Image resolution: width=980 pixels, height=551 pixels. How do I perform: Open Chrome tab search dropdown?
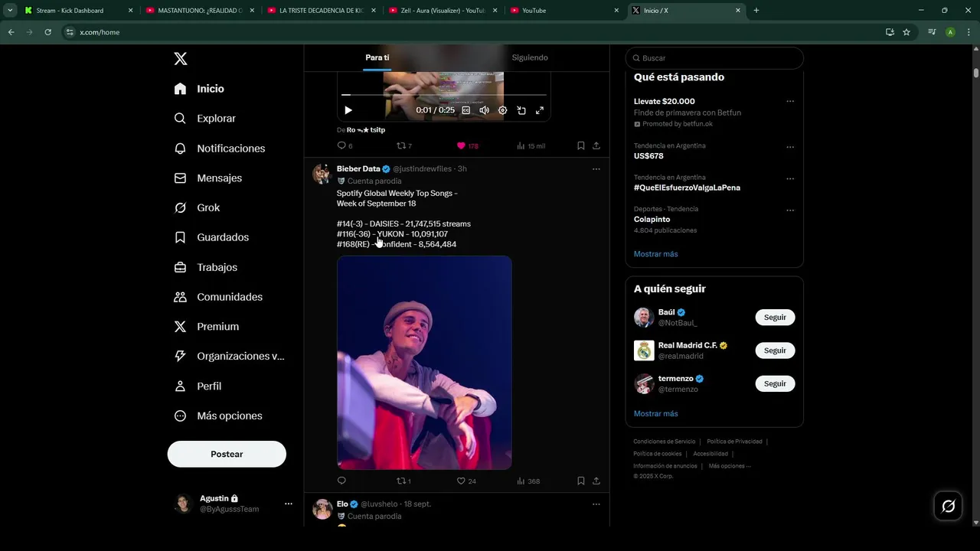pos(10,11)
